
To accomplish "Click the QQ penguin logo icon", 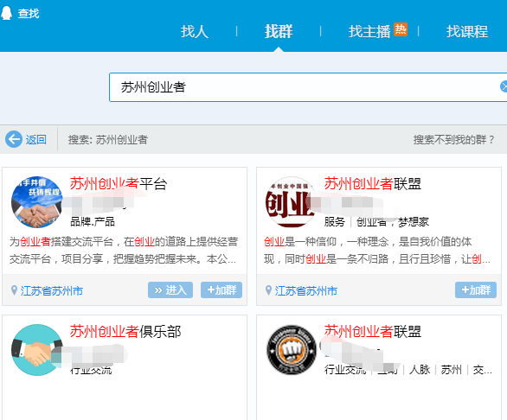I will pos(6,13).
